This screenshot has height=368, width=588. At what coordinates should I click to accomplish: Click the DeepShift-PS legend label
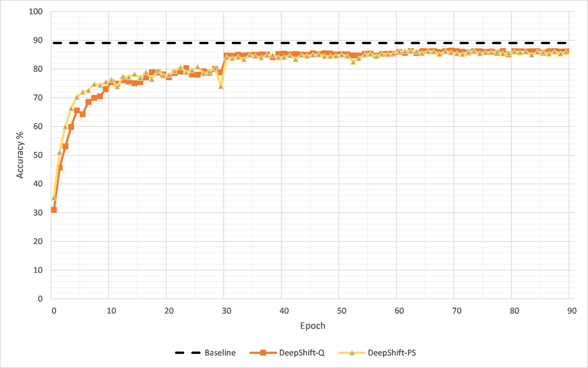tap(392, 353)
